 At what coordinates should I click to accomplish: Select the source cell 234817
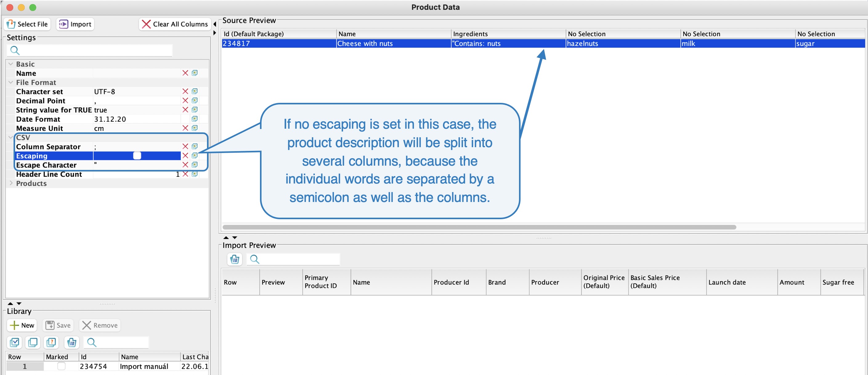pos(279,43)
